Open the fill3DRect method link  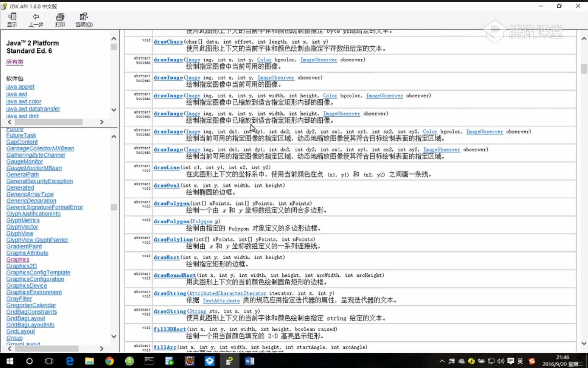coord(170,329)
